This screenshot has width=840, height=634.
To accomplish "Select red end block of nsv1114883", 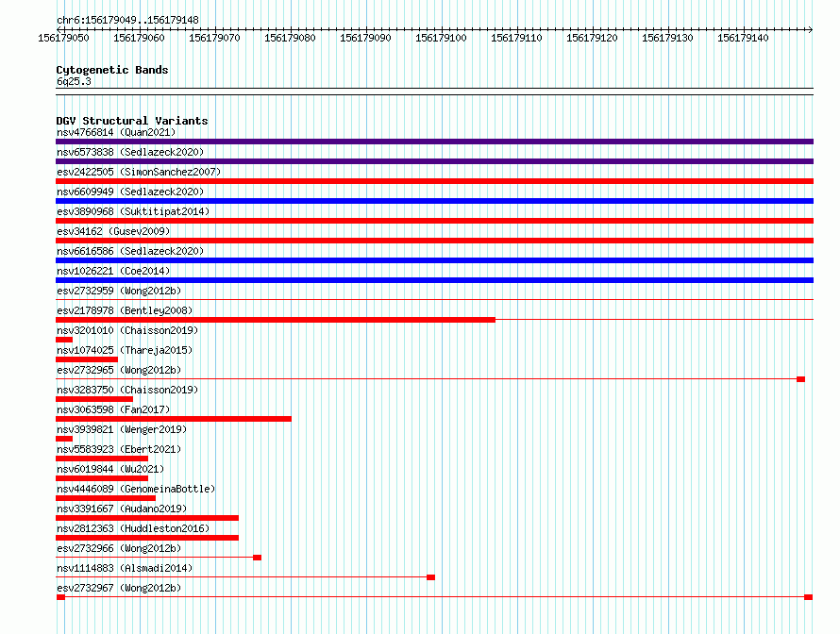I will click(430, 577).
